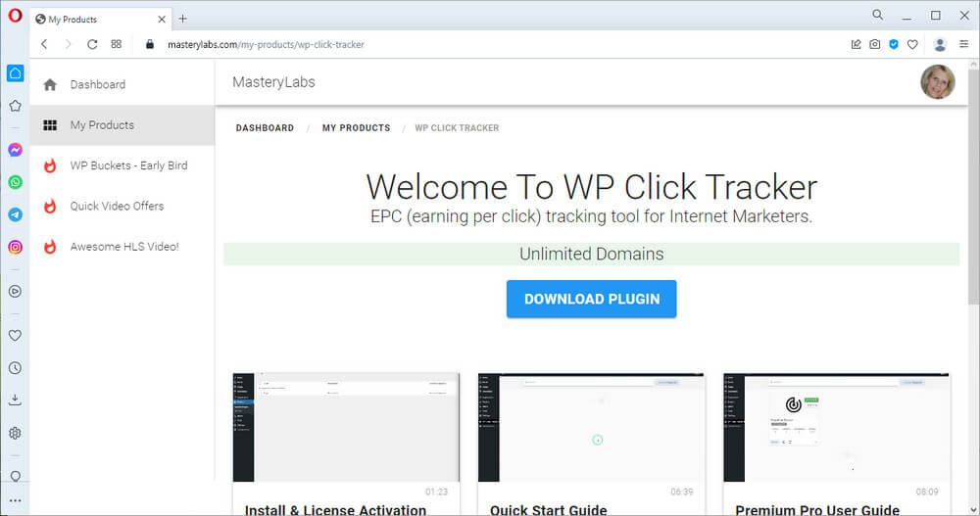Select My Products in left menu
This screenshot has width=980, height=516.
pyautogui.click(x=122, y=125)
